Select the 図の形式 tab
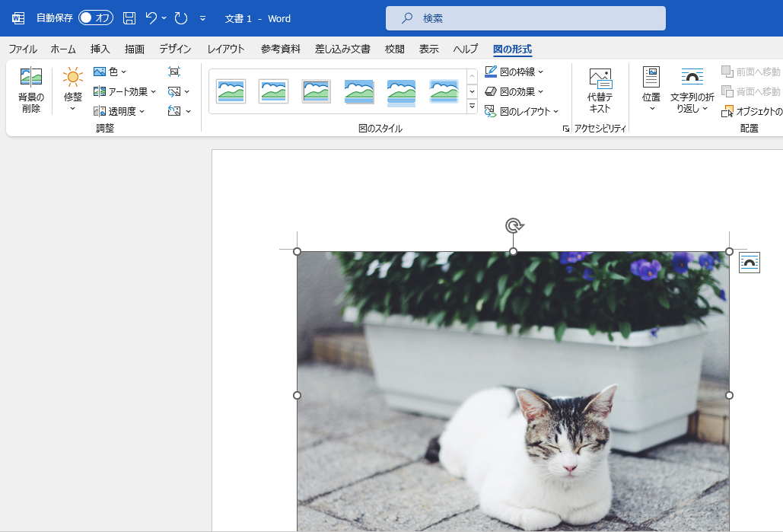 (x=512, y=49)
